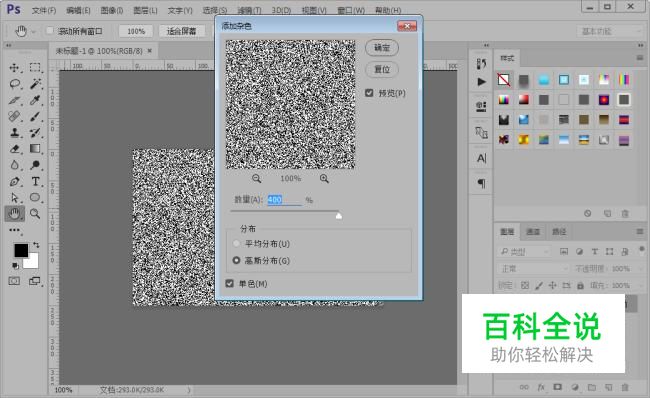The height and width of the screenshot is (398, 650).
Task: Select the Clone Stamp tool
Action: click(x=15, y=133)
